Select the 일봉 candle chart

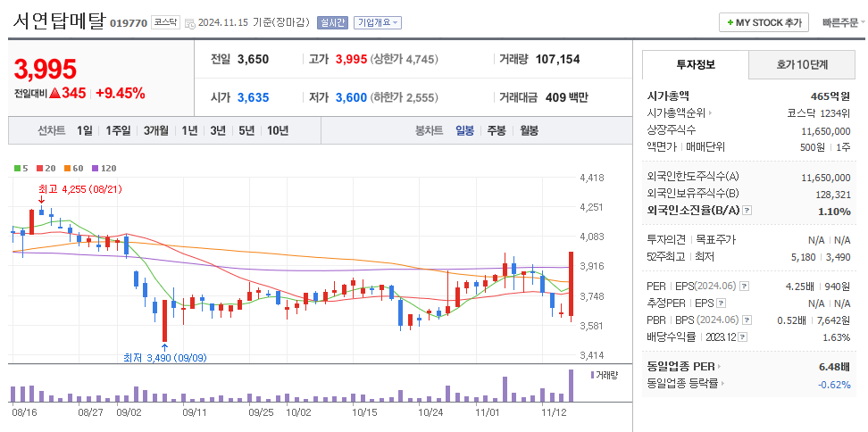click(x=464, y=131)
